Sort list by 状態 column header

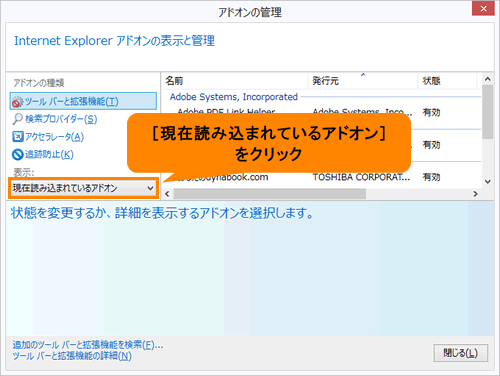click(x=447, y=81)
